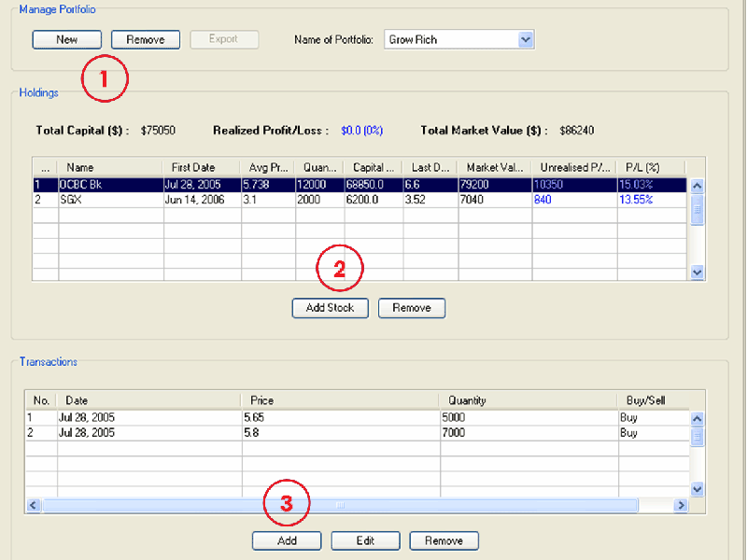
Task: Click the P/L (%) column header
Action: coord(651,167)
